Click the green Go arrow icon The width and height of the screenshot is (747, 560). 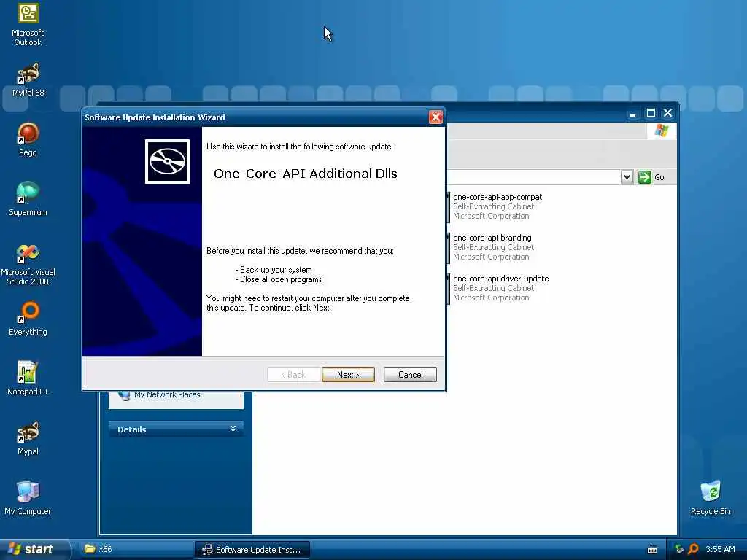pos(645,177)
